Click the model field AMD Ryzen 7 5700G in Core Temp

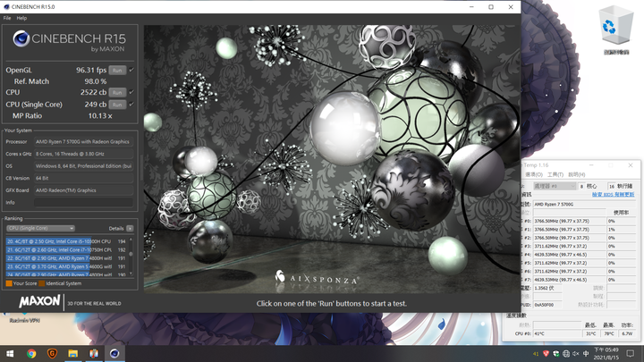tap(584, 205)
